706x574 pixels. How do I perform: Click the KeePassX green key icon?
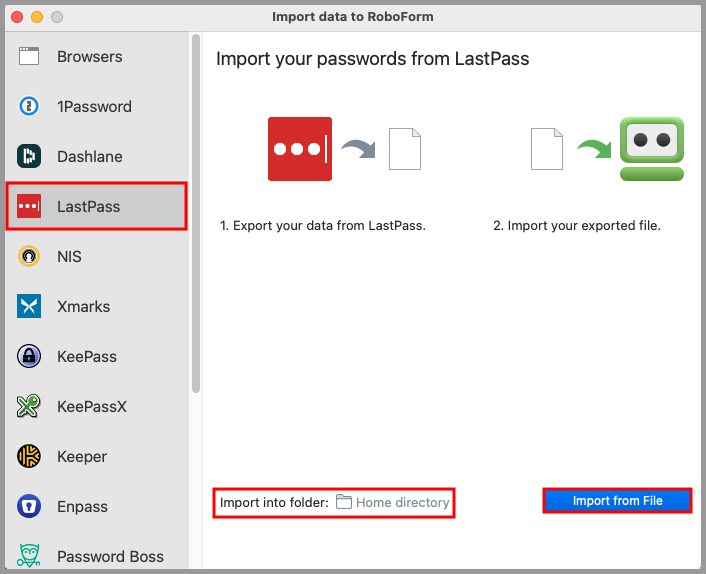[29, 407]
